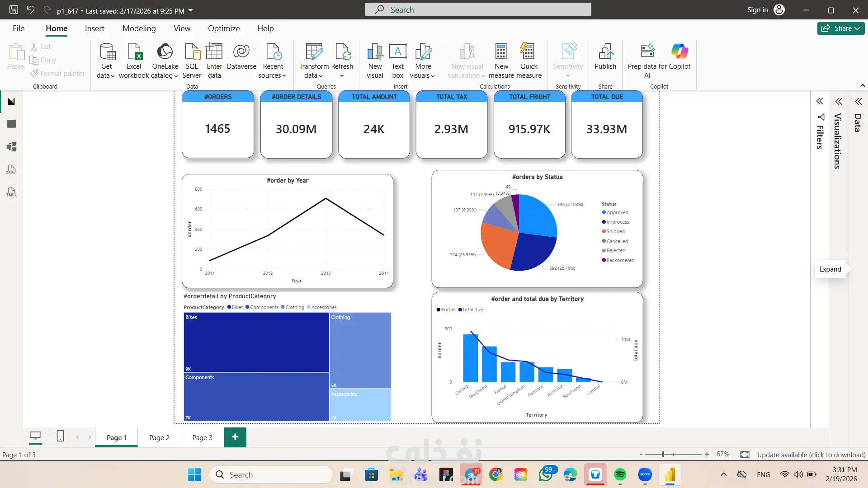868x488 pixels.
Task: Expand the Visualizations pane
Action: (x=839, y=101)
